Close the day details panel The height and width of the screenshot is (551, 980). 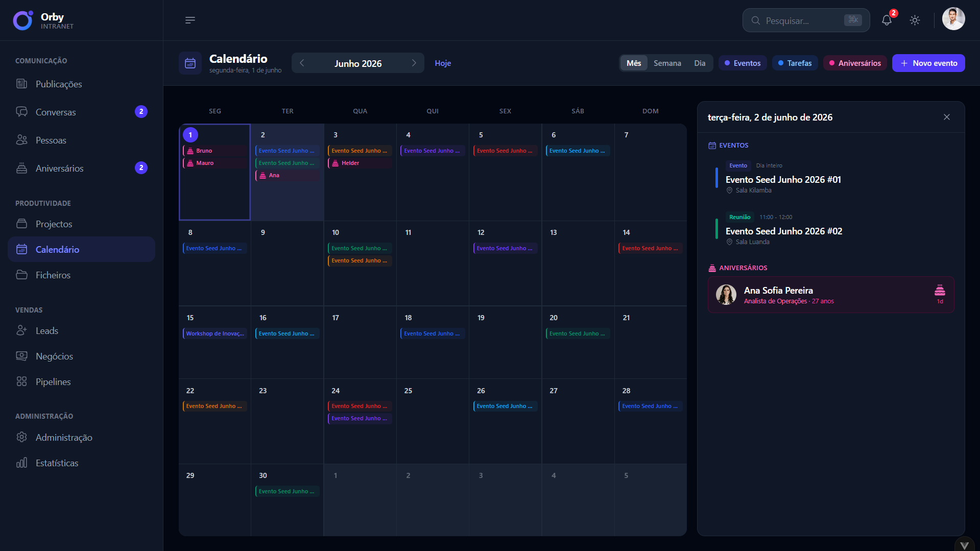(x=946, y=117)
